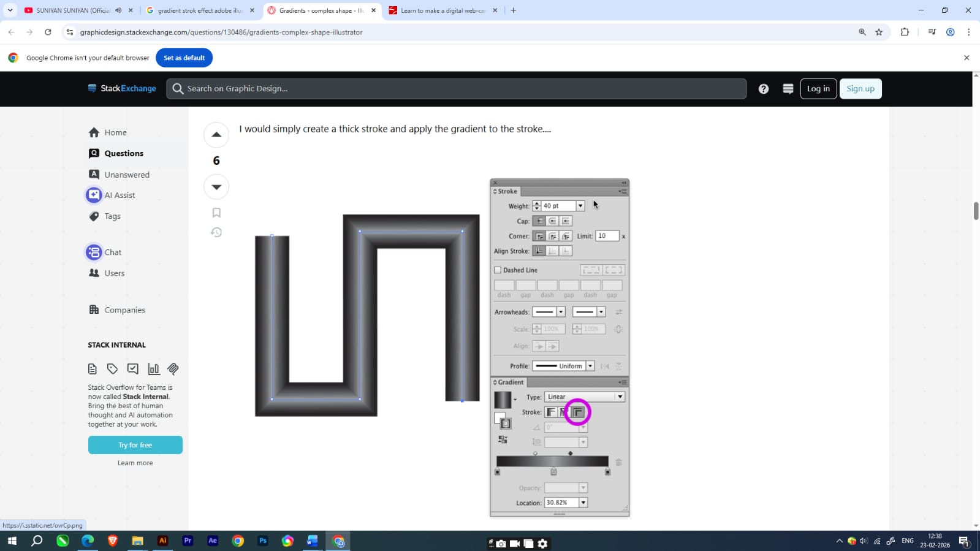Go to Questions in the sidebar
Viewport: 980px width, 551px height.
123,153
